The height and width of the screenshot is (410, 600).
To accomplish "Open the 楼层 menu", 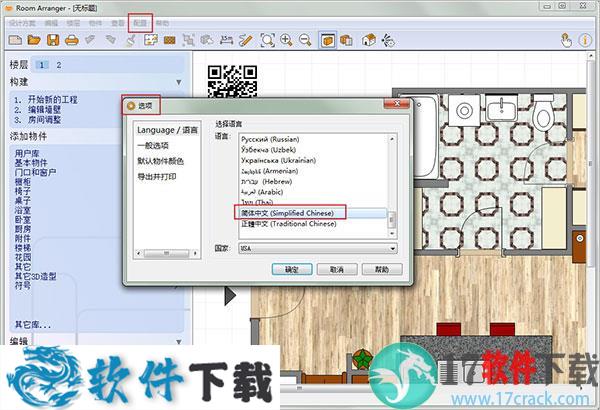I will tap(73, 23).
